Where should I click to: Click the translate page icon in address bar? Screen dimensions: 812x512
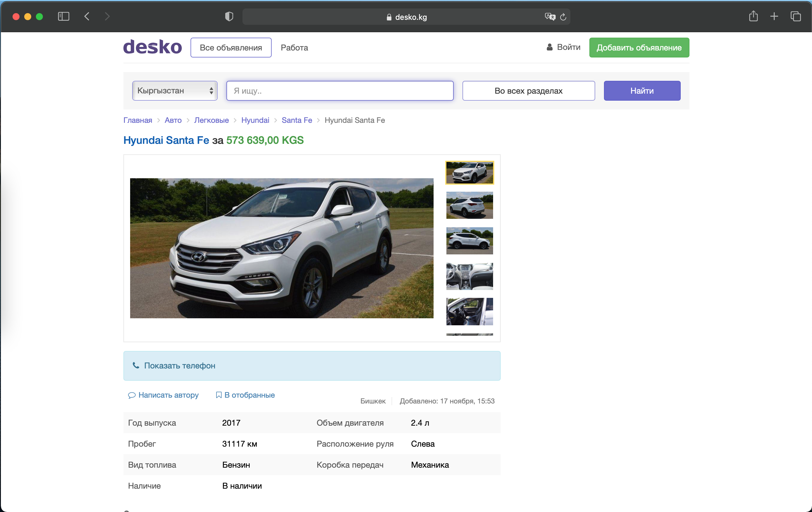tap(550, 17)
